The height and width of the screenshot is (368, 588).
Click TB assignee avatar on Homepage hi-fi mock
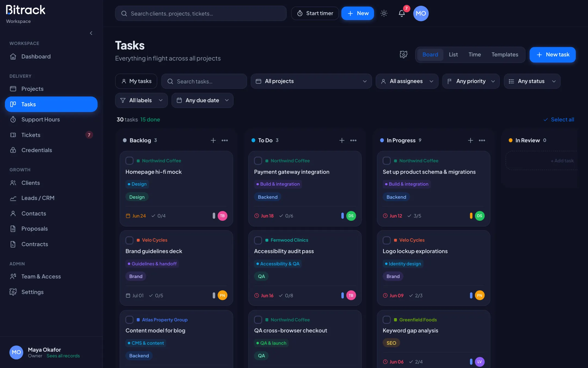click(x=222, y=216)
